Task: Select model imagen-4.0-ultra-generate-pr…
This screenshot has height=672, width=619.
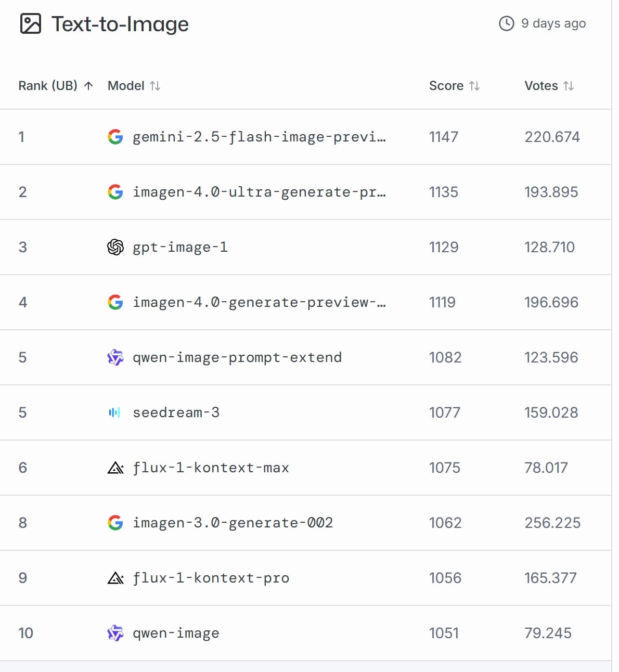Action: [259, 192]
